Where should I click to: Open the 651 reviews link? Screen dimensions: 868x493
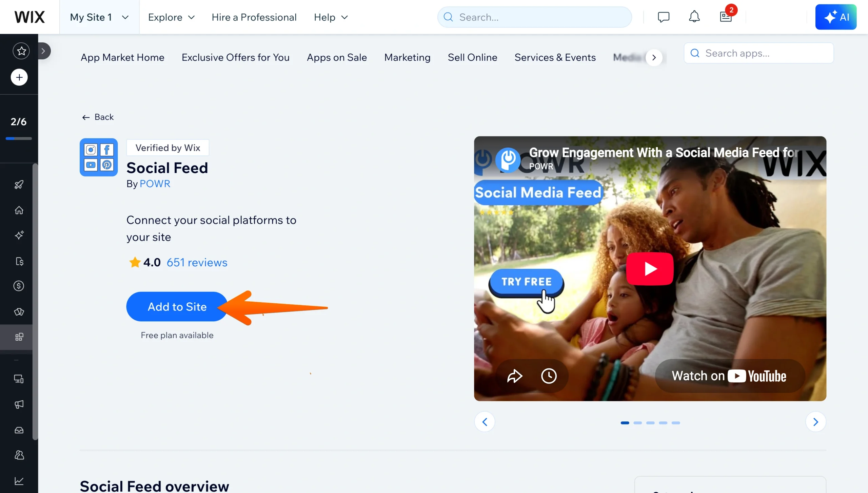pos(197,262)
